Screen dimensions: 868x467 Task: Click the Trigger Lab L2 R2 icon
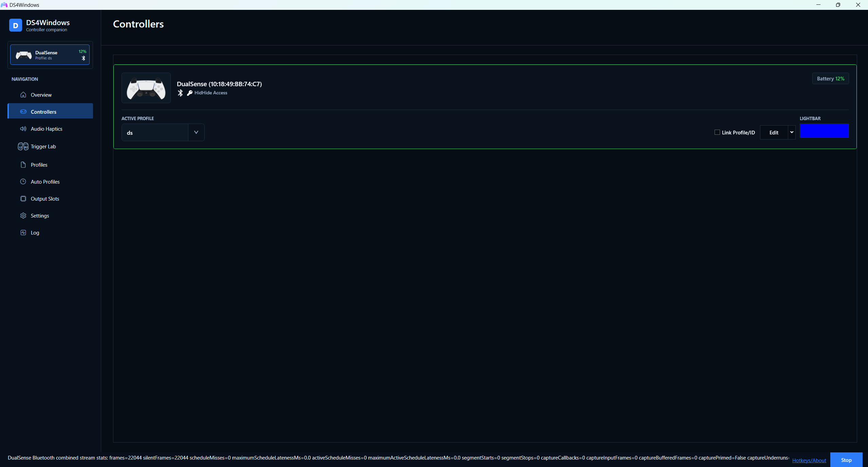(x=23, y=146)
